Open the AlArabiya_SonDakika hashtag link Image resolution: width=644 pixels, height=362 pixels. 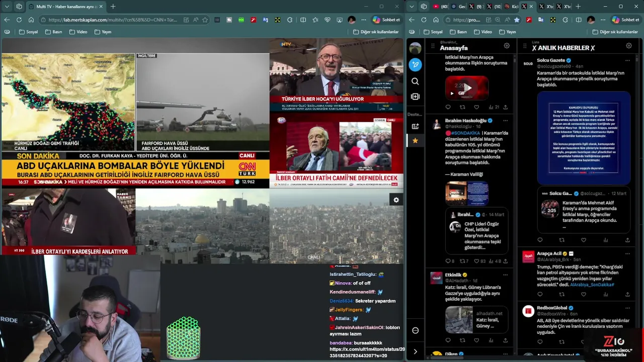point(592,285)
